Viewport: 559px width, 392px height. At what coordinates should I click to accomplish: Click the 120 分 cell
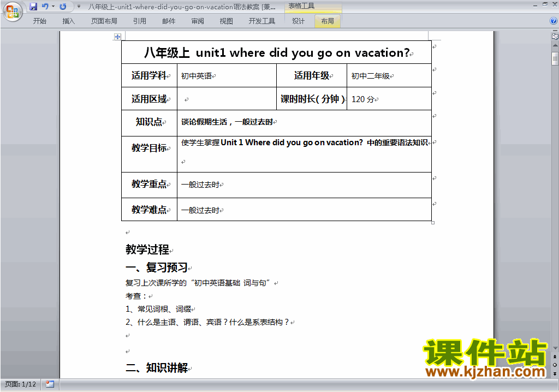coord(389,99)
